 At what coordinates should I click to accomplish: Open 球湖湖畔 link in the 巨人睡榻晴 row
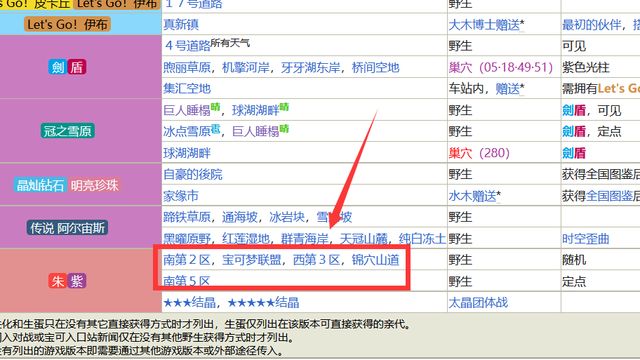click(x=256, y=110)
